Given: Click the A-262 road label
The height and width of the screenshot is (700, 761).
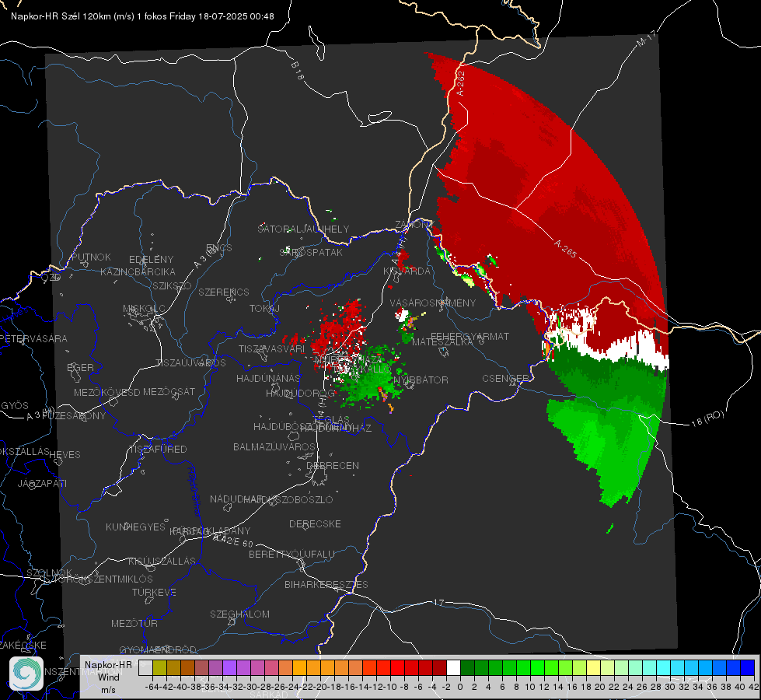Looking at the screenshot, I should [x=460, y=83].
